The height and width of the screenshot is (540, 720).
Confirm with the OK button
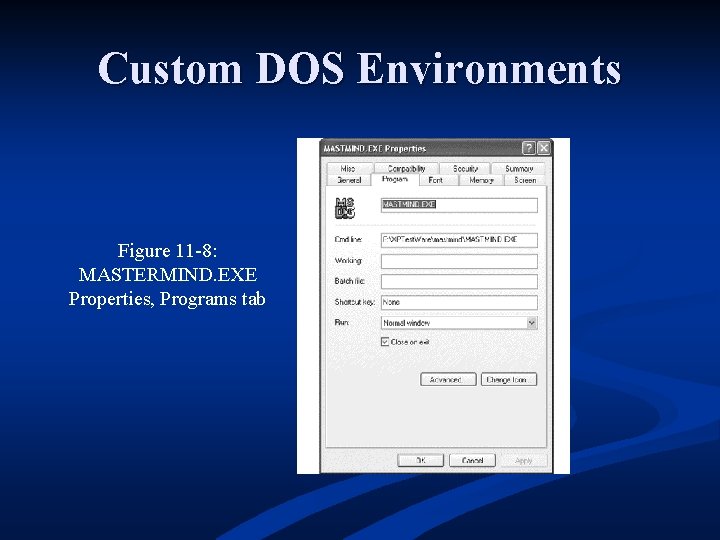(x=420, y=460)
